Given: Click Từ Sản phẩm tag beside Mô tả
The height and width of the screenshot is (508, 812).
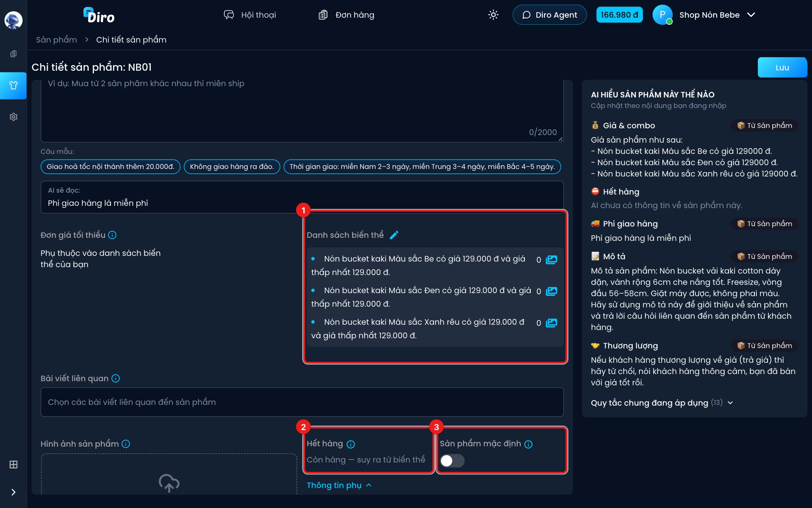Looking at the screenshot, I should click(x=764, y=256).
